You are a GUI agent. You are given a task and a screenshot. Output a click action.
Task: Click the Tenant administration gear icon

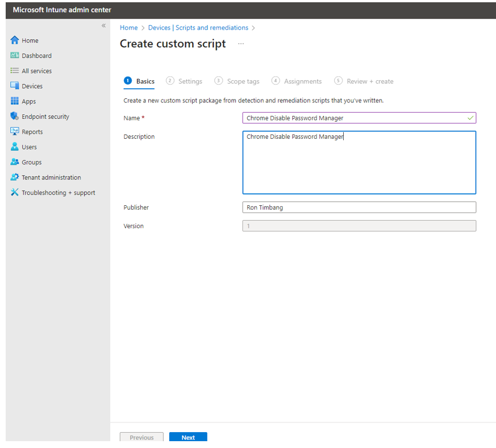pyautogui.click(x=15, y=177)
